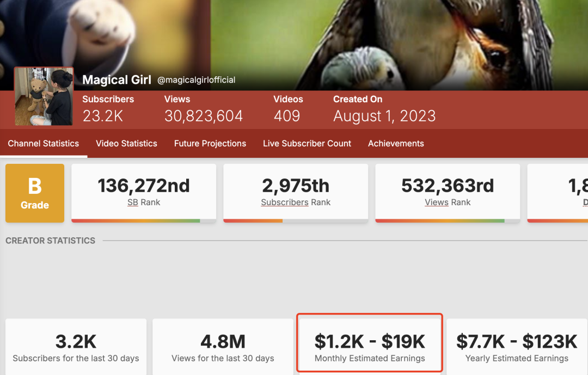Click the 136,272nd SB Rank card
The width and height of the screenshot is (588, 375).
click(x=143, y=190)
